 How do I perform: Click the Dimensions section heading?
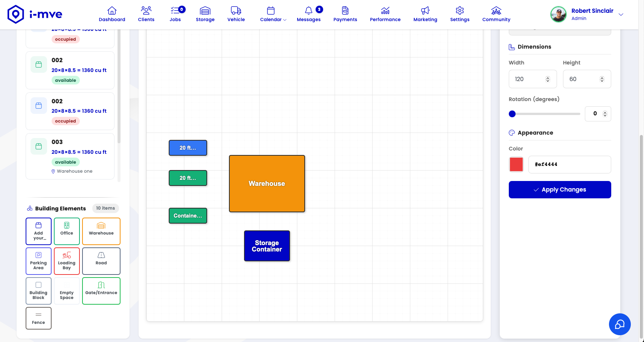534,47
